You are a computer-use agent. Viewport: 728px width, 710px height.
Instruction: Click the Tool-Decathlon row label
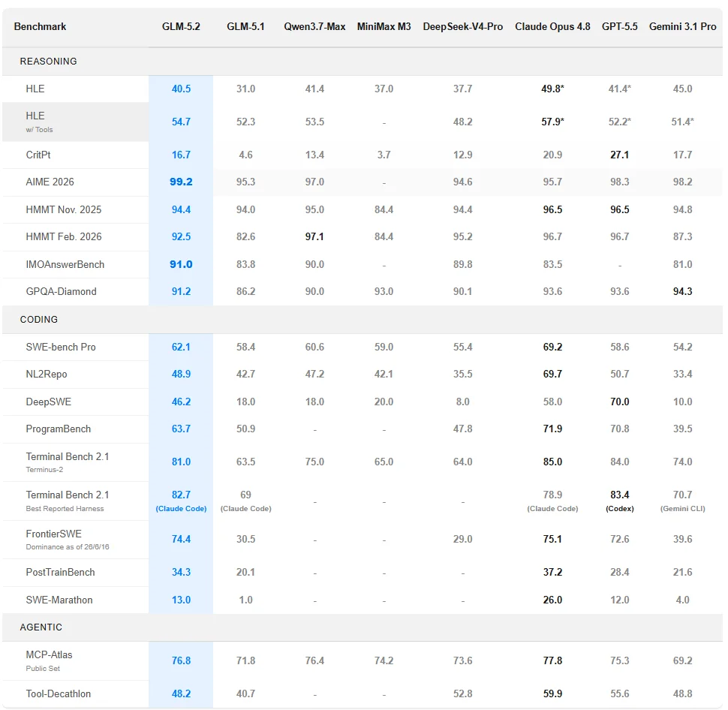(x=58, y=693)
